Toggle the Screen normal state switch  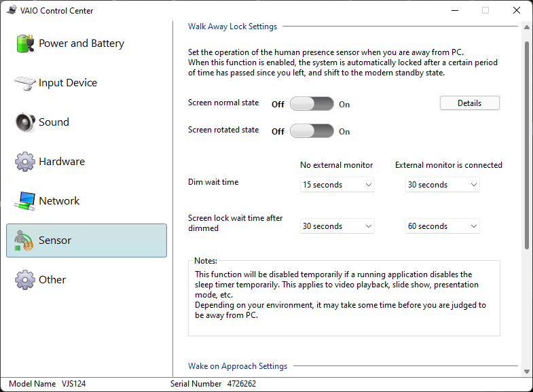[312, 104]
